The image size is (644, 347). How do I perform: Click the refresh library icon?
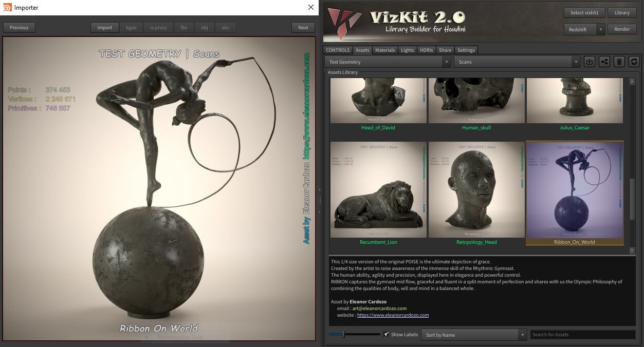634,62
